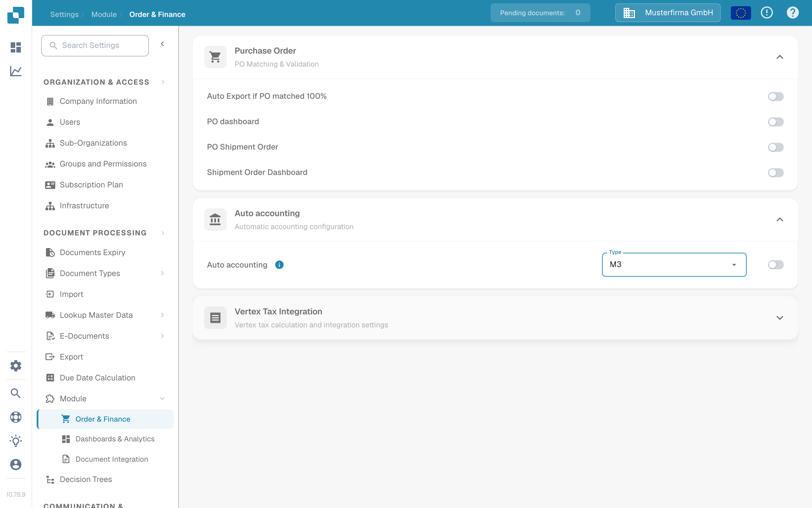Open the Type dropdown showing M3
The image size is (812, 508).
(x=674, y=265)
